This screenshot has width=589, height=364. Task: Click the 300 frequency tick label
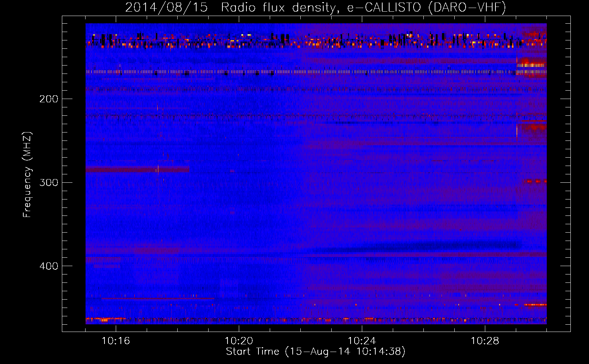click(x=49, y=182)
